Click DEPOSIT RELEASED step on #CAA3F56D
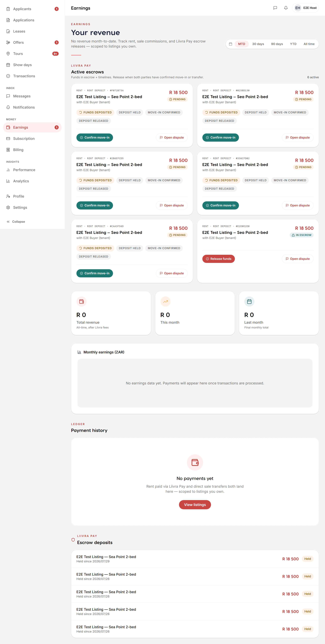Viewport: 325px width, 644px height. click(94, 257)
